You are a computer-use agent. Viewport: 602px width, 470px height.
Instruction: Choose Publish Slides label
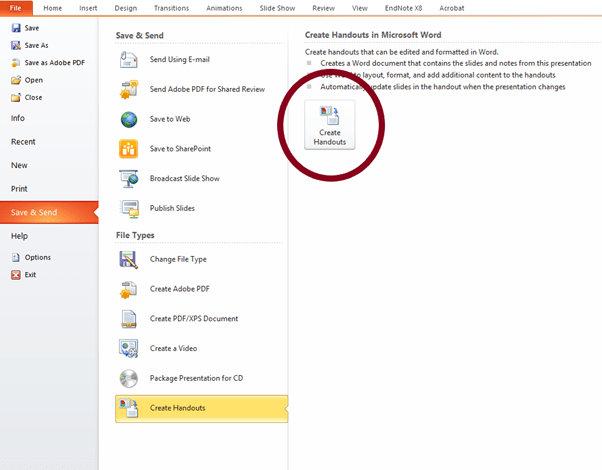tap(172, 208)
